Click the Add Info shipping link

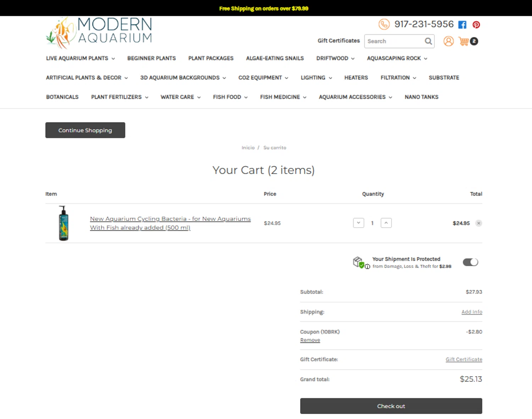(x=472, y=312)
